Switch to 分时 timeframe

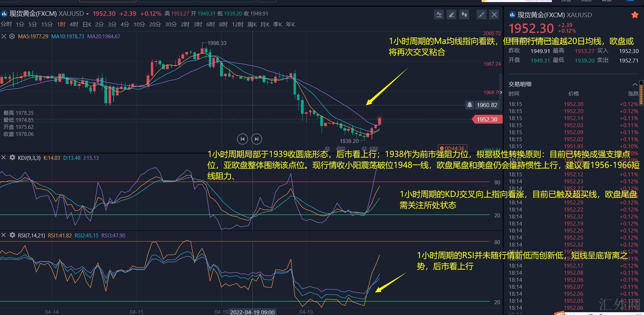pos(6,24)
